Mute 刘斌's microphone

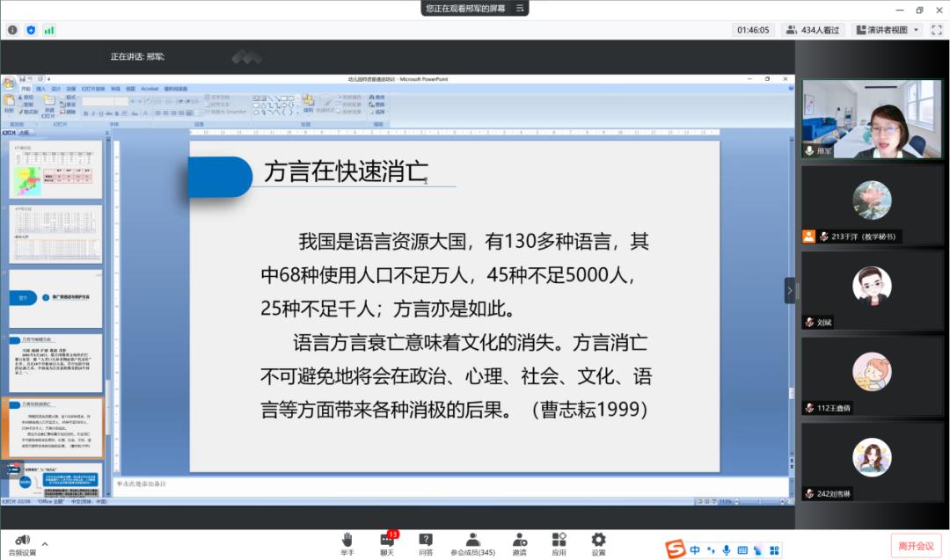tap(809, 322)
